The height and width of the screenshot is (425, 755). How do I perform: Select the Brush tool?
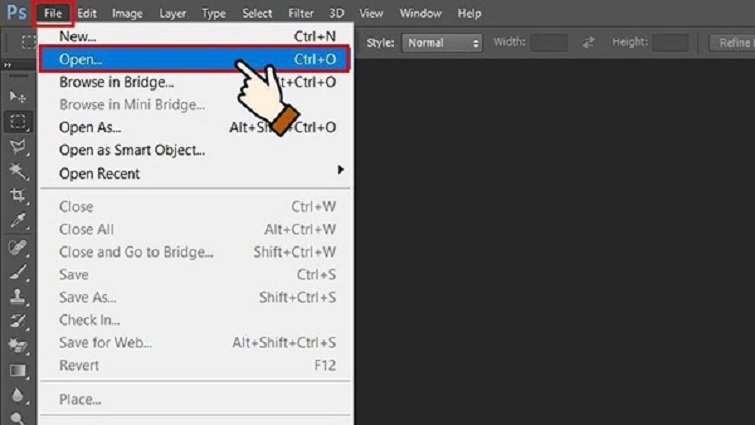pyautogui.click(x=18, y=272)
